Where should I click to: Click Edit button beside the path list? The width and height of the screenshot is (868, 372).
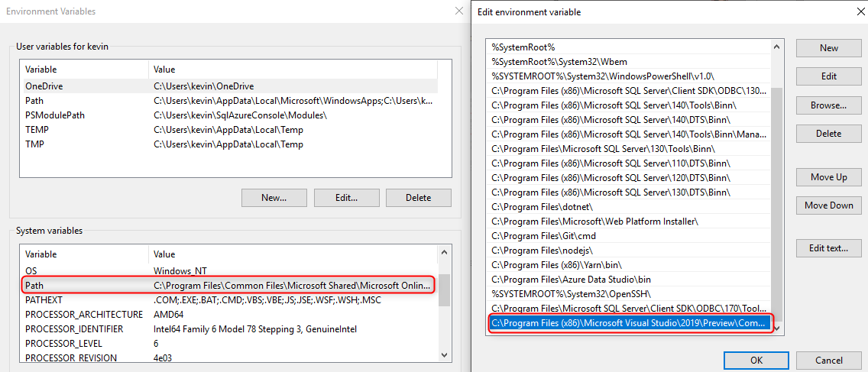coord(829,76)
